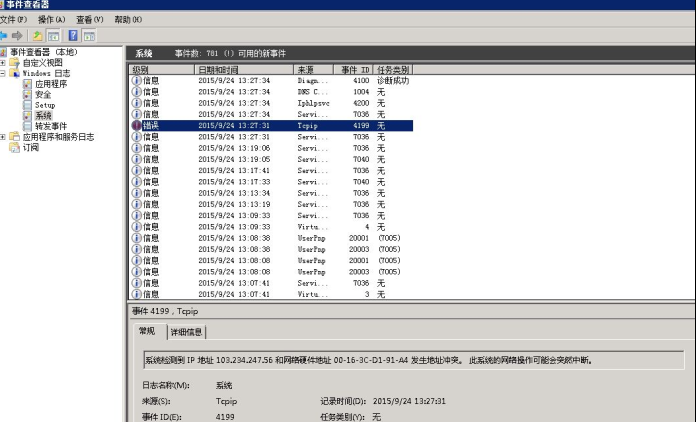Screen dimensions: 697x422
Task: Sort events by the 日期和时间 column header
Action: [x=240, y=69]
